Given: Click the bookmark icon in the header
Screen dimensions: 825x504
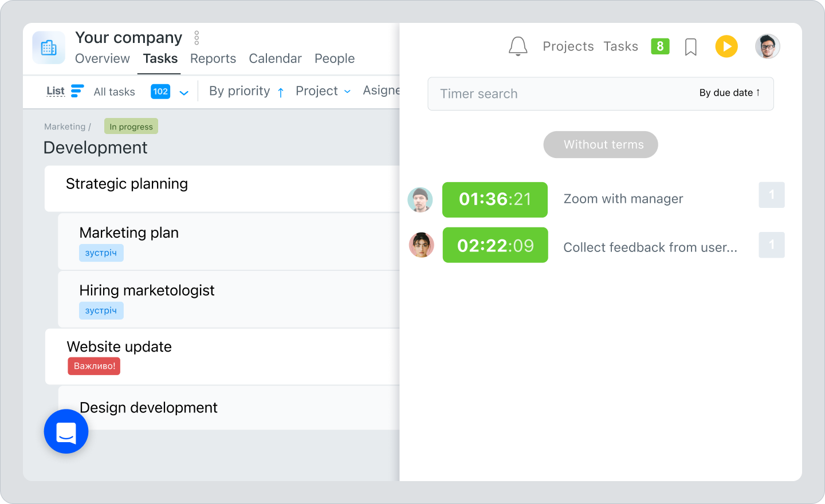Looking at the screenshot, I should point(690,46).
